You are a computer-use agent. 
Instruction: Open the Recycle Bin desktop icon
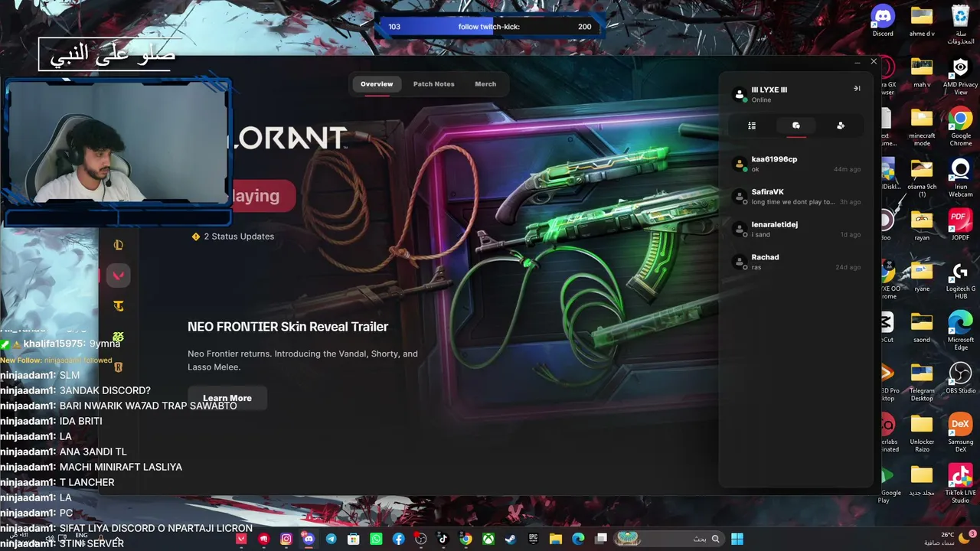pos(961,24)
